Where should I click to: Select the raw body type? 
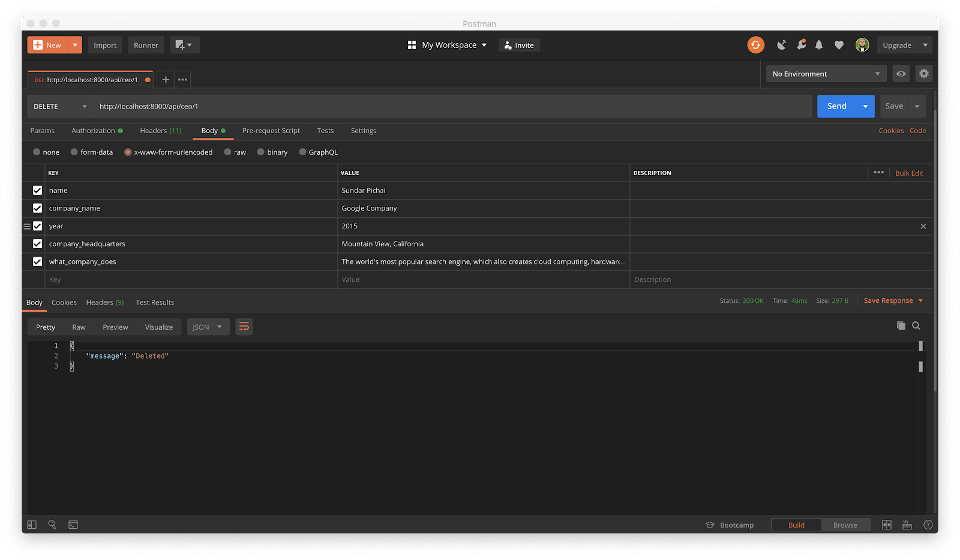click(227, 152)
